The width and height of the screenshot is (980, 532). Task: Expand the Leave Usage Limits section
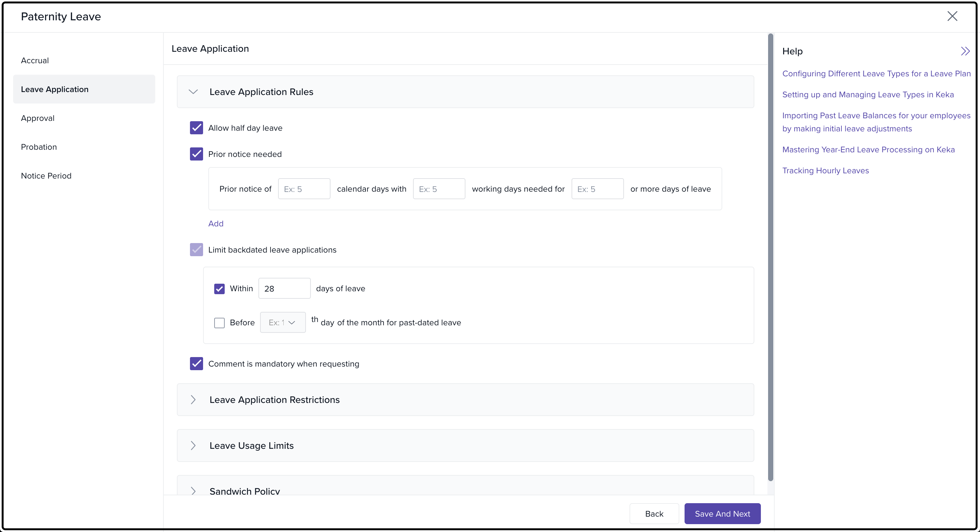point(193,446)
